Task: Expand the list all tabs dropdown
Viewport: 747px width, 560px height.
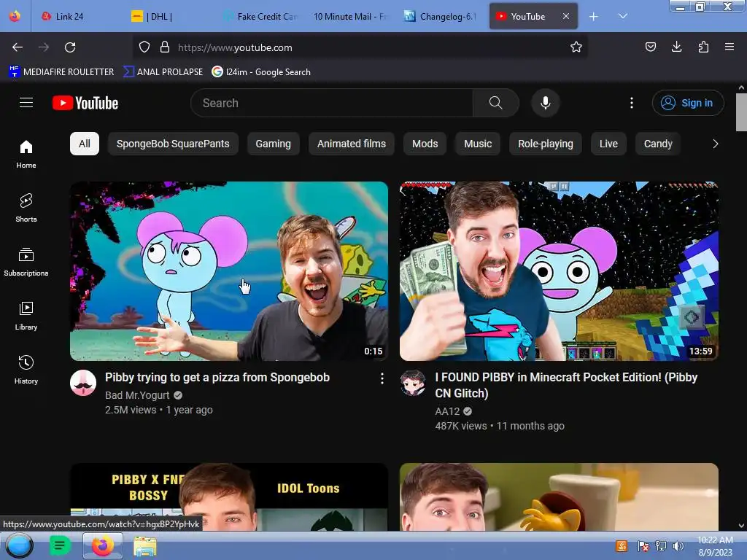Action: (x=623, y=16)
